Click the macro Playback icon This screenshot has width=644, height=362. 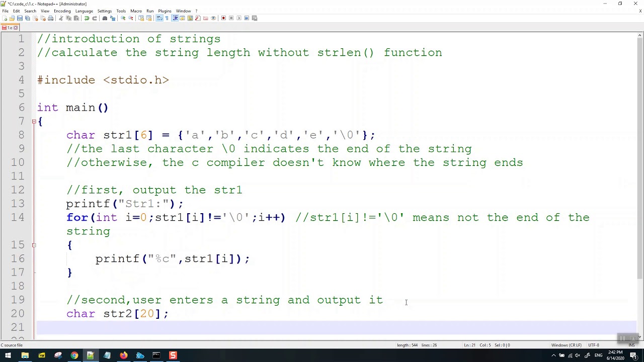click(239, 18)
